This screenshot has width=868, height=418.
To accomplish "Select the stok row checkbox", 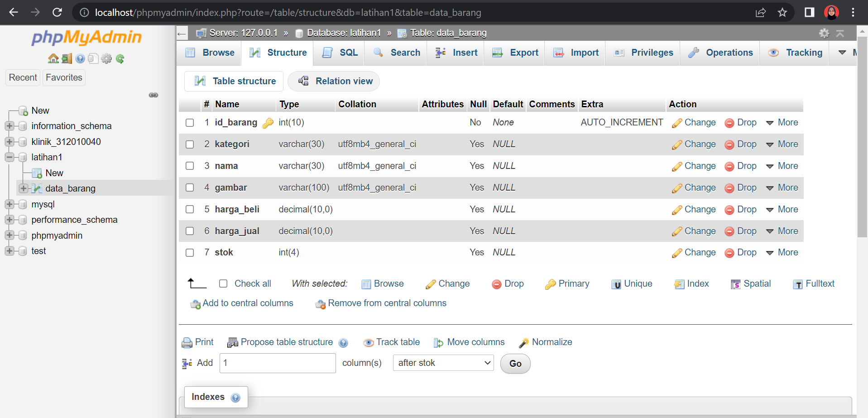I will (190, 252).
